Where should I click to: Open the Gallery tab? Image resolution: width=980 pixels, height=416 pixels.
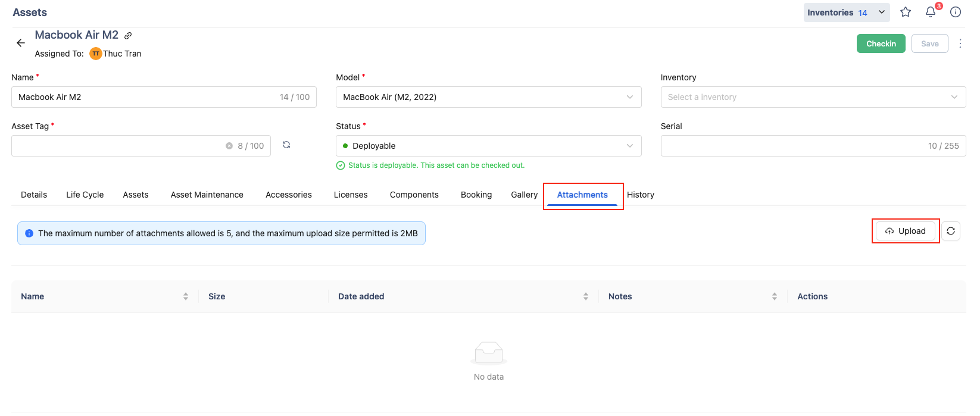pyautogui.click(x=525, y=195)
